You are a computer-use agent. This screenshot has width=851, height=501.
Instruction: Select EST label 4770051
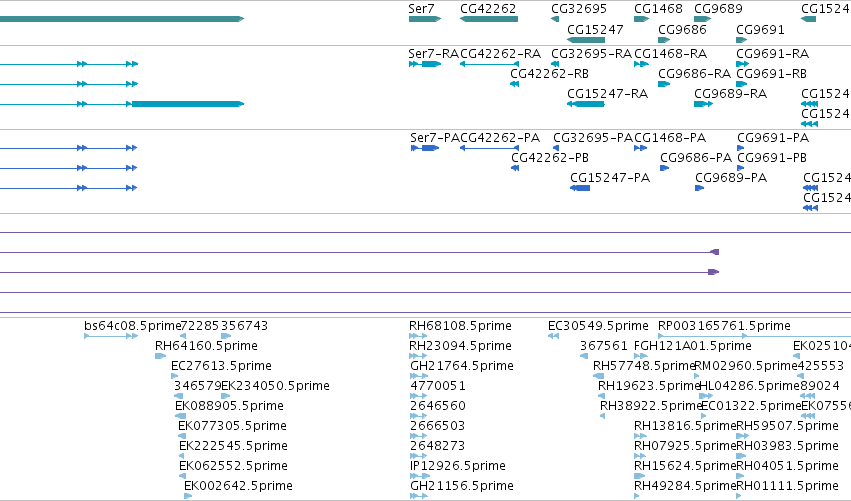pos(437,386)
